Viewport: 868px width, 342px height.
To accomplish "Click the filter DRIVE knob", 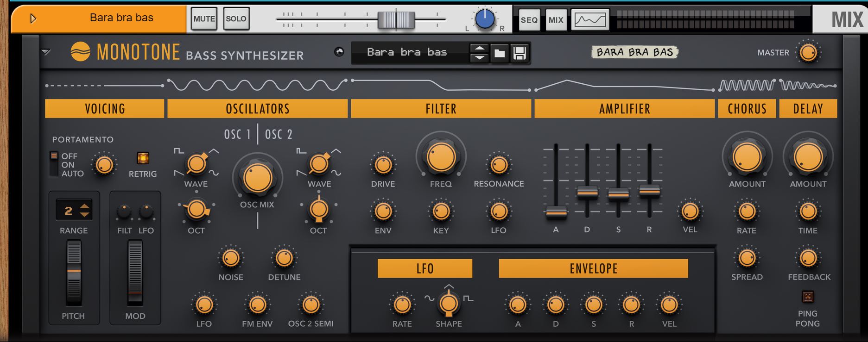I will [x=383, y=165].
